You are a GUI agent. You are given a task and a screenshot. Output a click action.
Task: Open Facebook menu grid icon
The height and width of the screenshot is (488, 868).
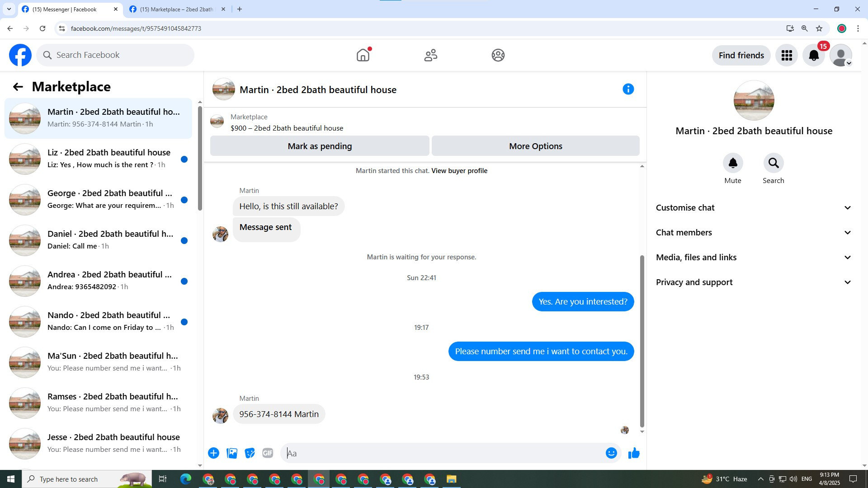786,55
